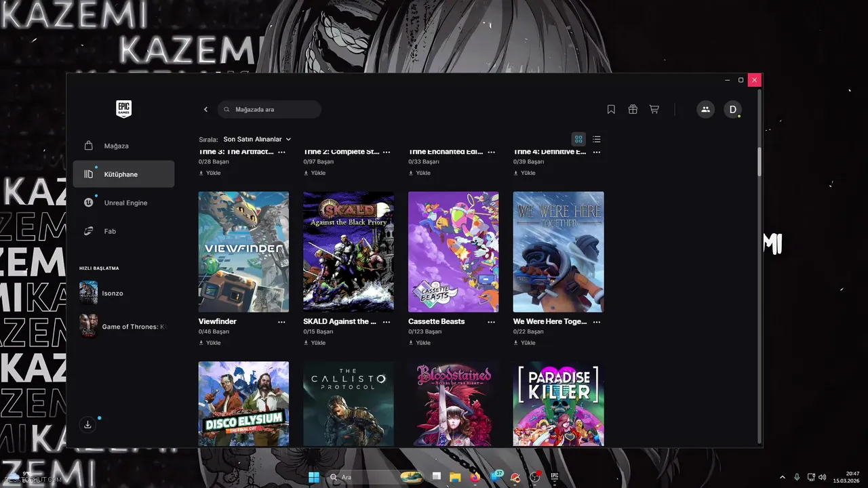The width and height of the screenshot is (868, 488).
Task: Open Unreal Engine section
Action: [x=123, y=203]
